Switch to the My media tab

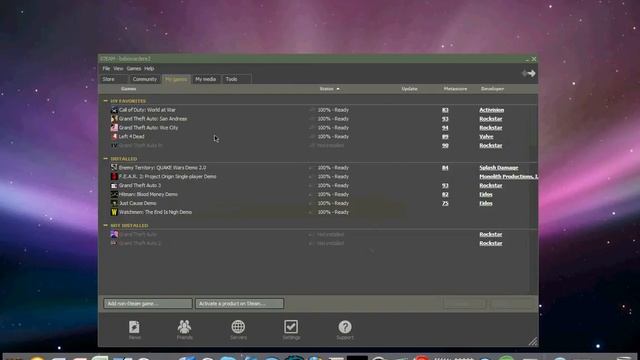click(205, 79)
